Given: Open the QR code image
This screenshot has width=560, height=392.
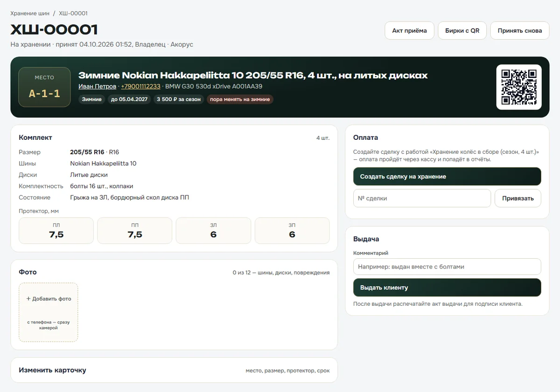Looking at the screenshot, I should tap(519, 87).
